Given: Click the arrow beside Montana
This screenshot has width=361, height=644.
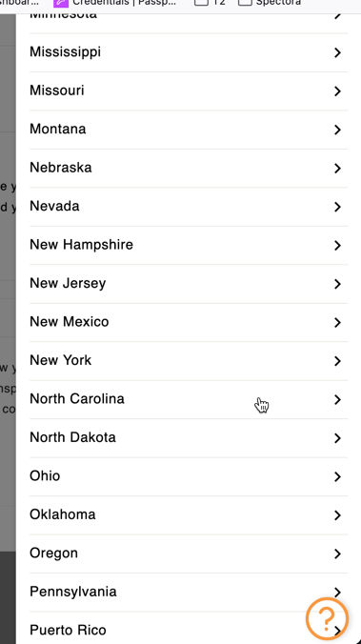Looking at the screenshot, I should (337, 130).
